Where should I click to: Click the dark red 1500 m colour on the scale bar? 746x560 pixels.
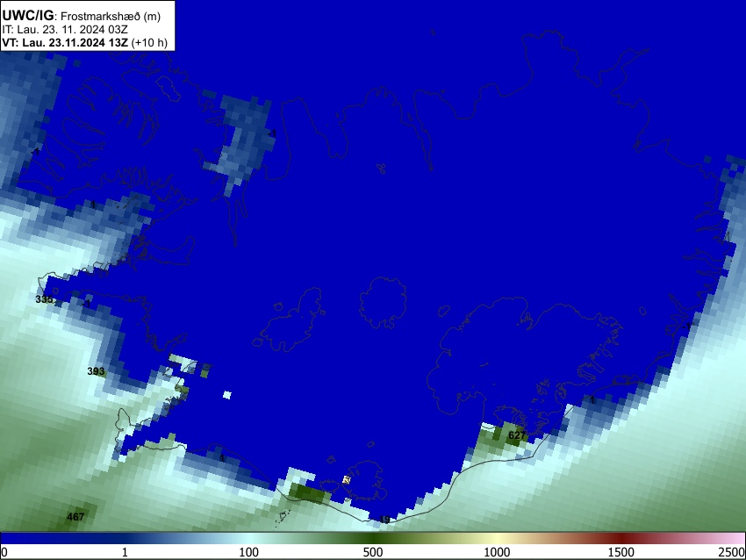[x=621, y=538]
